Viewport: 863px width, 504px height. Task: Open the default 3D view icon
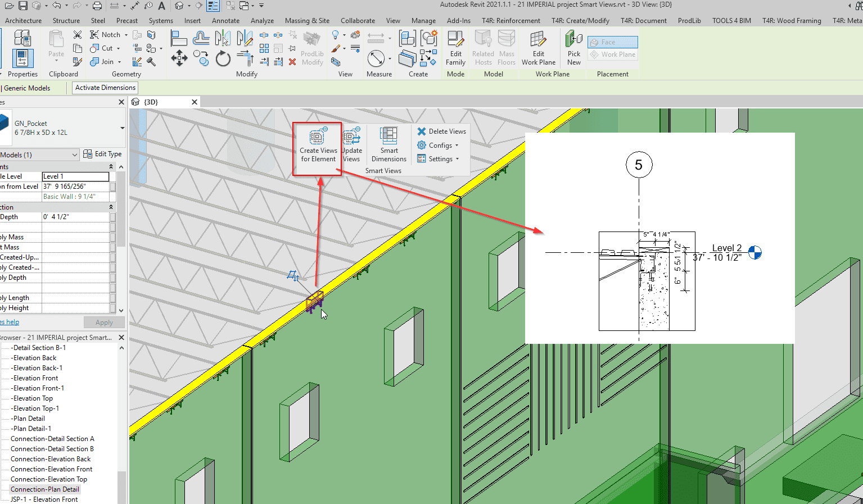[x=179, y=6]
